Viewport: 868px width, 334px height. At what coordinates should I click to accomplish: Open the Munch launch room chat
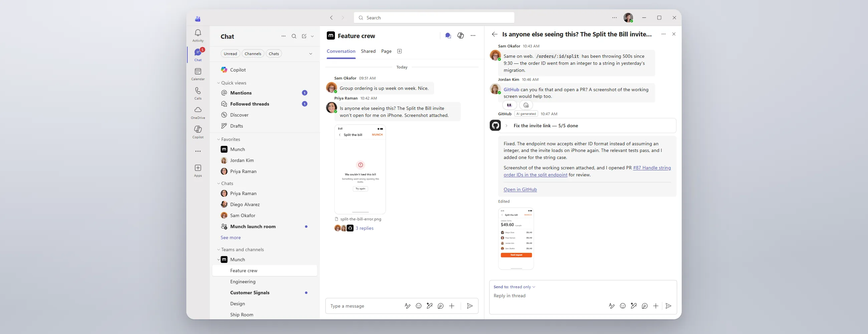point(264,226)
